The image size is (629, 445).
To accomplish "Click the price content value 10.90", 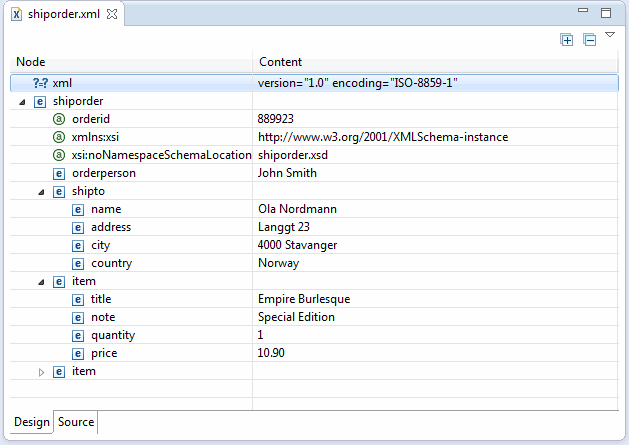I will [x=271, y=354].
